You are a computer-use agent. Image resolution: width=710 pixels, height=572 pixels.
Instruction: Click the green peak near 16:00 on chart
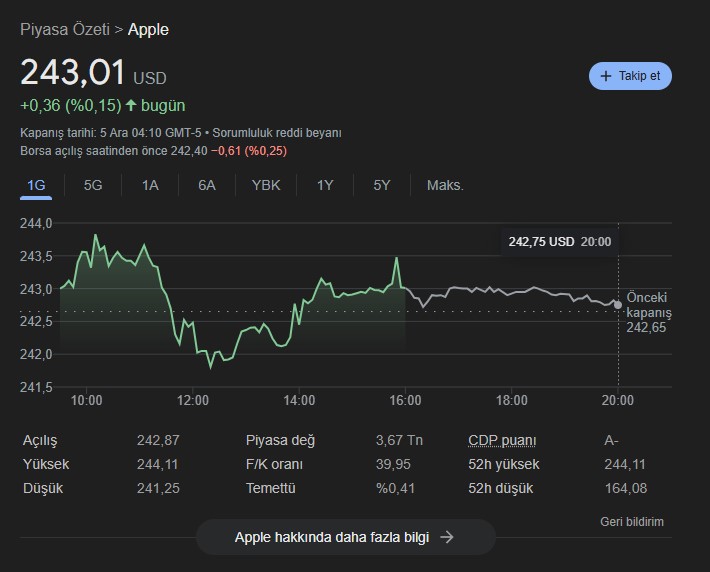tap(397, 258)
